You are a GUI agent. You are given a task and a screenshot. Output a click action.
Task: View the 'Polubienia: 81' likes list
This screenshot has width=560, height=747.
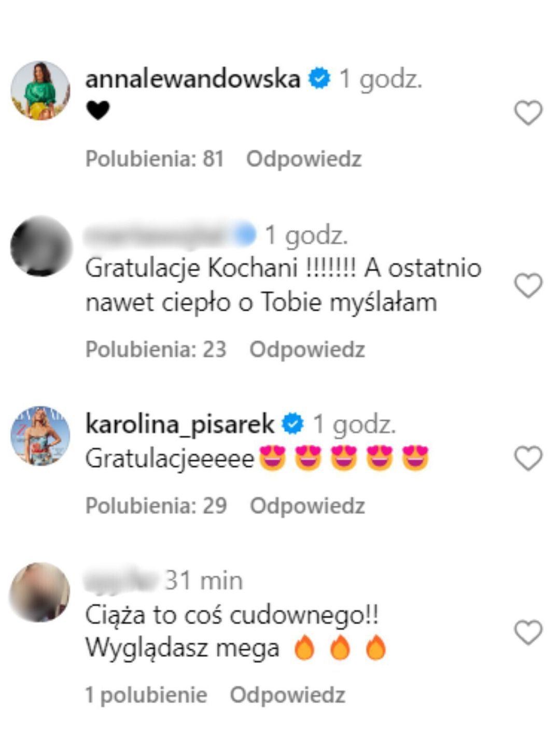click(x=155, y=159)
